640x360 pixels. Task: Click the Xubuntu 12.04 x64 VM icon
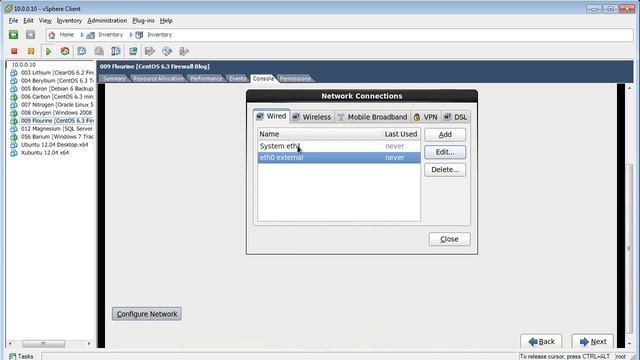14,153
